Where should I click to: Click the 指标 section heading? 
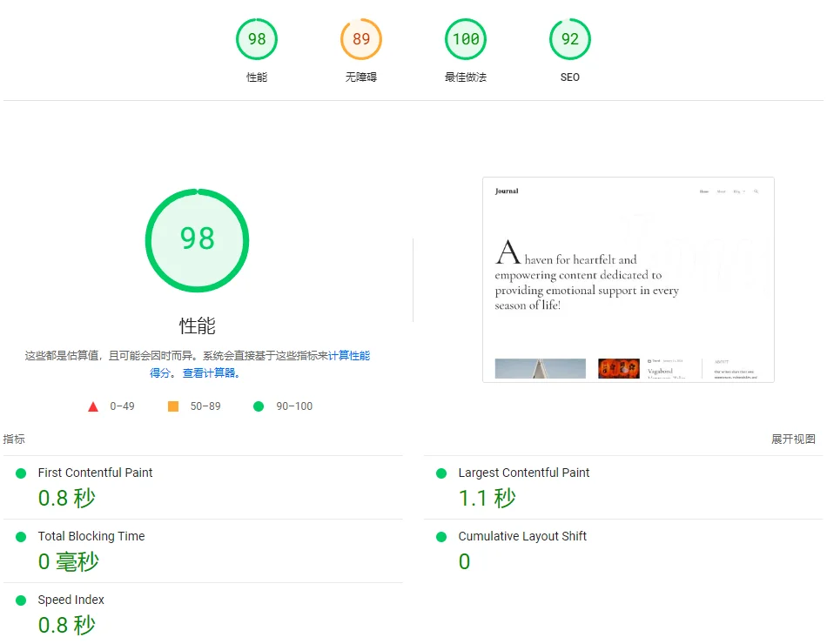pyautogui.click(x=14, y=439)
